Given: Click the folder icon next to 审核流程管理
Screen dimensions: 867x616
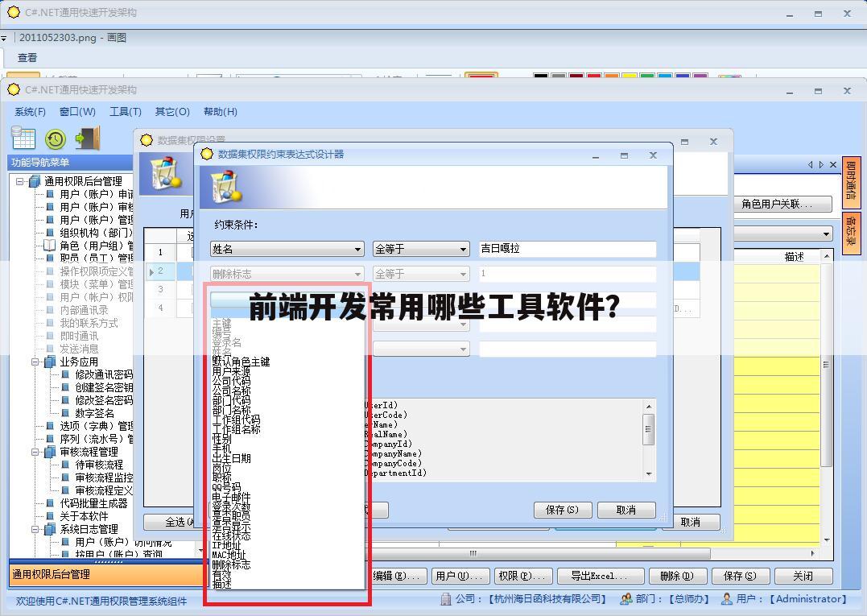Looking at the screenshot, I should pyautogui.click(x=51, y=452).
